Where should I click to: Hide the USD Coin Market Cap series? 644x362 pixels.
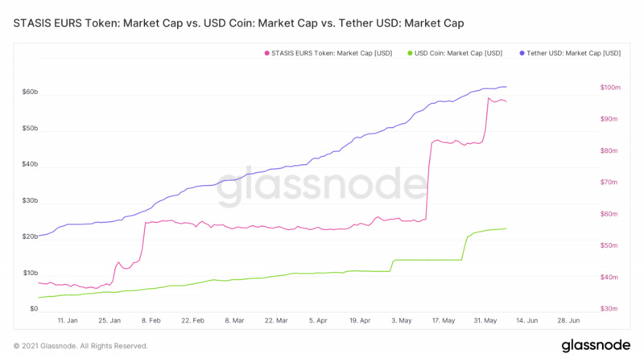tap(459, 53)
